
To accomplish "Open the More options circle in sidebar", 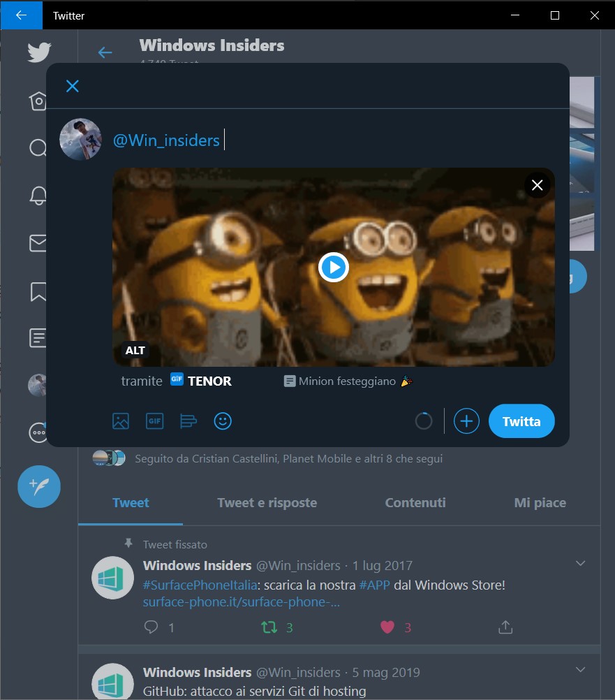I will click(38, 432).
